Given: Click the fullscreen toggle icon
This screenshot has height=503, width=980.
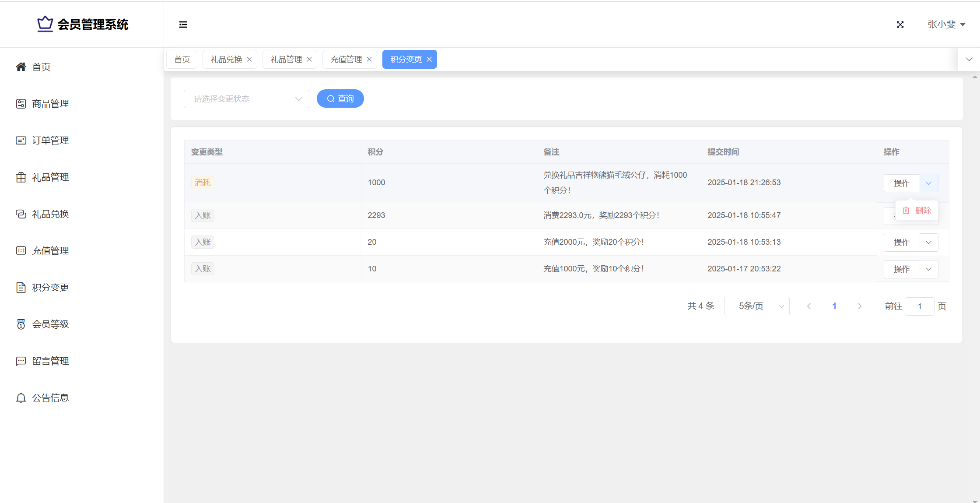Looking at the screenshot, I should [x=900, y=25].
